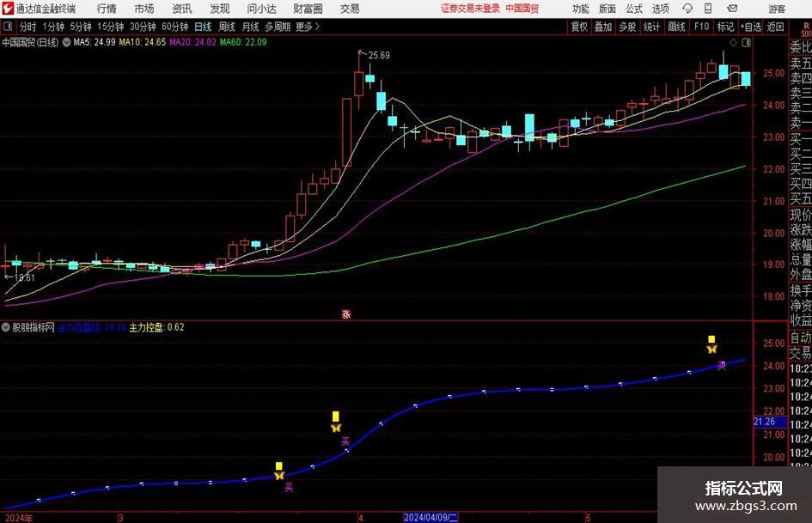The height and width of the screenshot is (523, 812).
Task: Switch to 1分钟 period tab
Action: point(53,27)
